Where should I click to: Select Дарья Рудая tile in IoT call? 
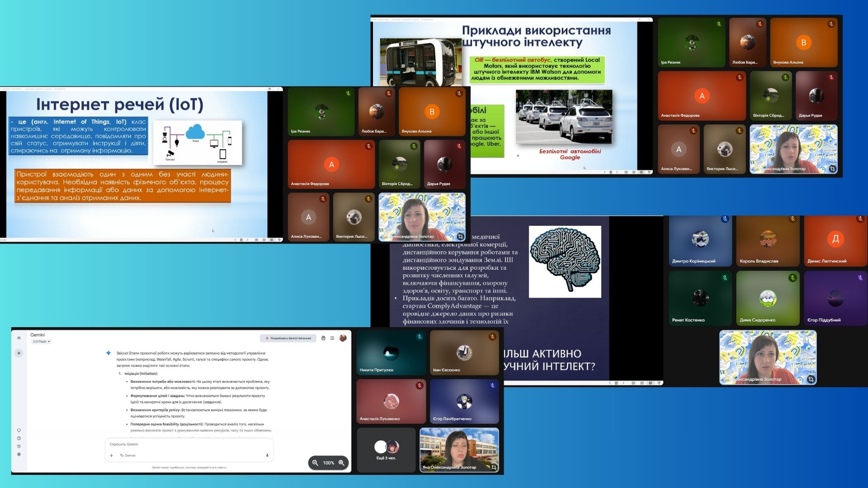[x=445, y=164]
